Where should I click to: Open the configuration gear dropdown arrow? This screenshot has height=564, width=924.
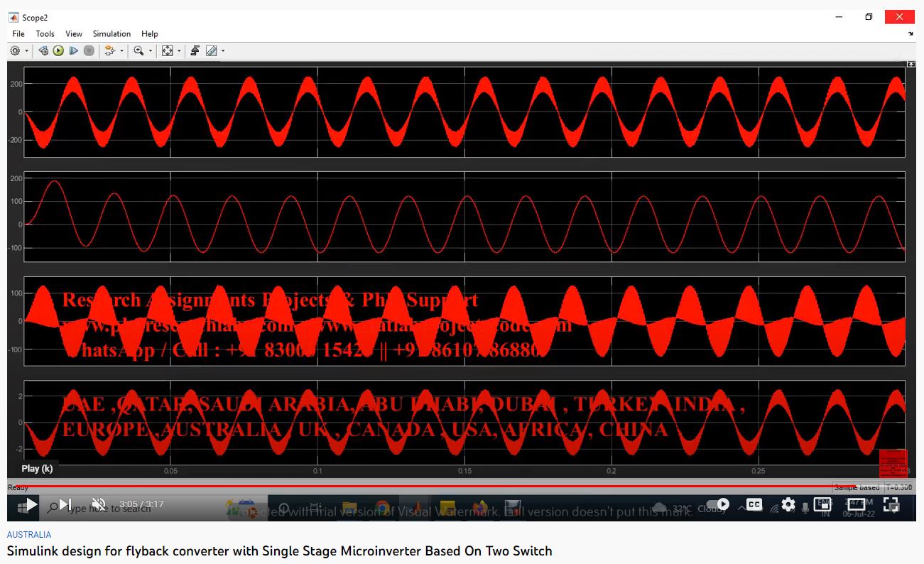pyautogui.click(x=27, y=51)
